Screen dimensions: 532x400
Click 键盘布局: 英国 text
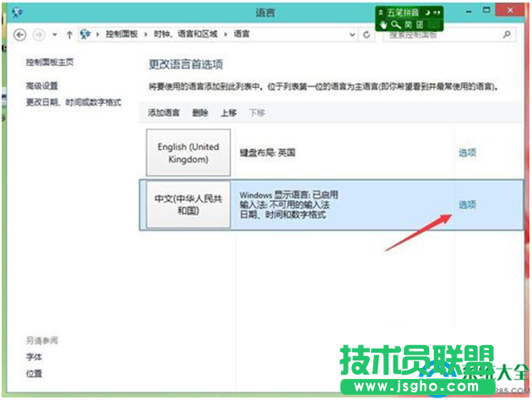click(268, 153)
